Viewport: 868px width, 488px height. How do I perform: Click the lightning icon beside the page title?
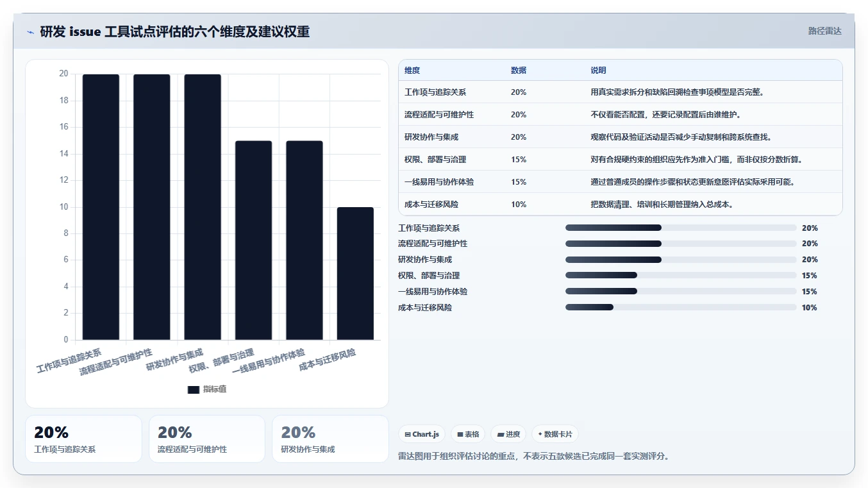click(x=31, y=32)
